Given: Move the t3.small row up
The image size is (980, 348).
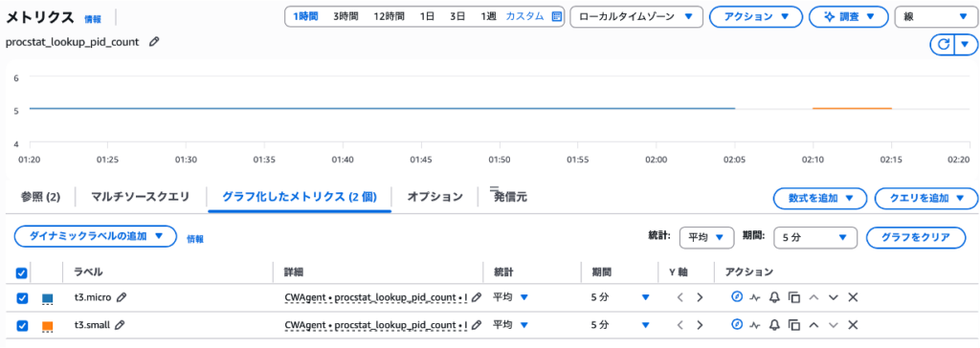Looking at the screenshot, I should 813,325.
